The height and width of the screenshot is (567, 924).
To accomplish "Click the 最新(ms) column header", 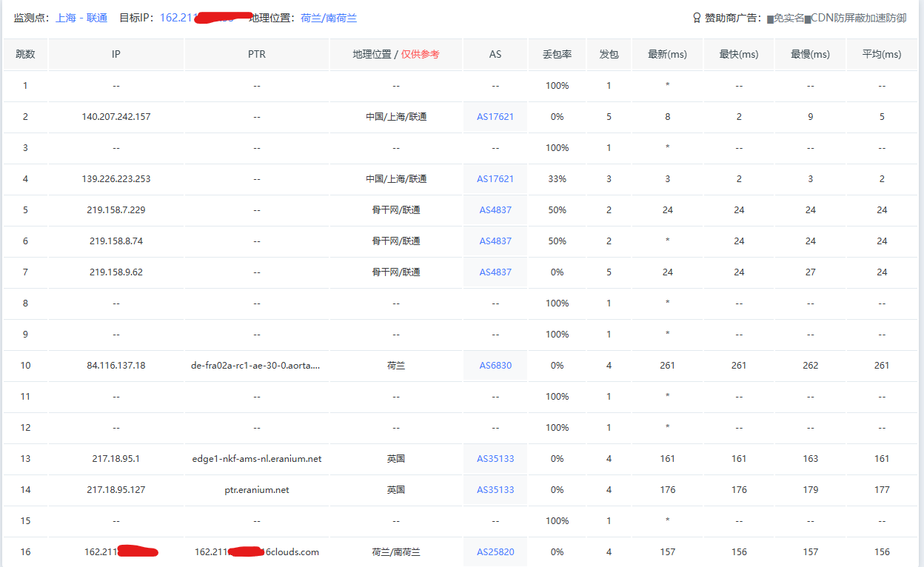I will tap(668, 55).
